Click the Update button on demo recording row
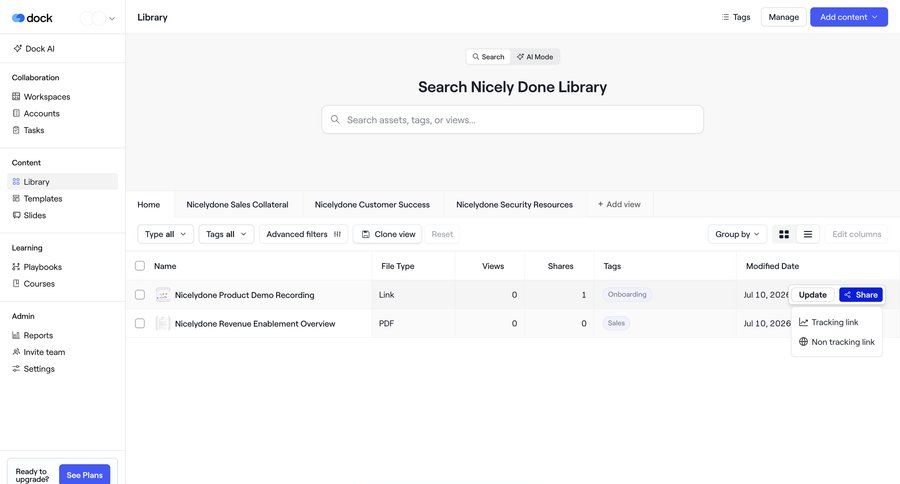Viewport: 900px width, 484px height. [x=813, y=295]
